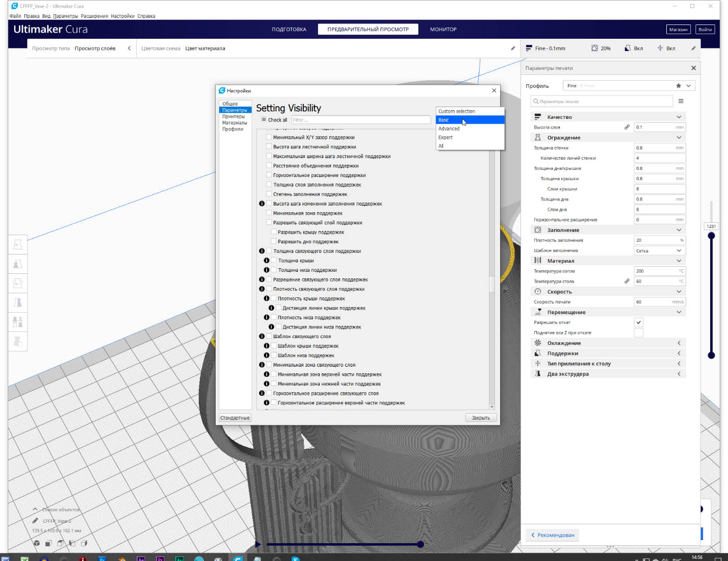
Task: Click the layer slider upper handle
Action: pyautogui.click(x=711, y=236)
